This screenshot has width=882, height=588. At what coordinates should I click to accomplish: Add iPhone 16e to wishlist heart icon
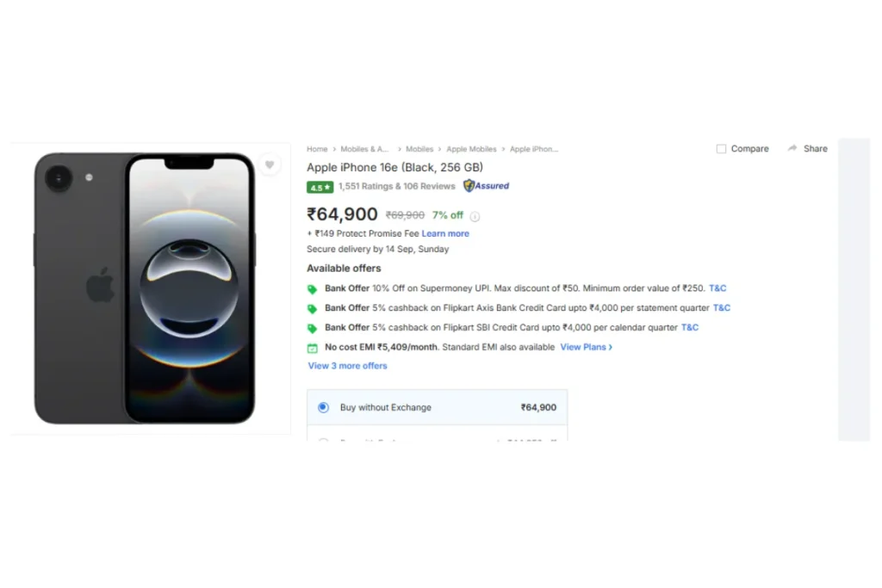click(x=270, y=164)
